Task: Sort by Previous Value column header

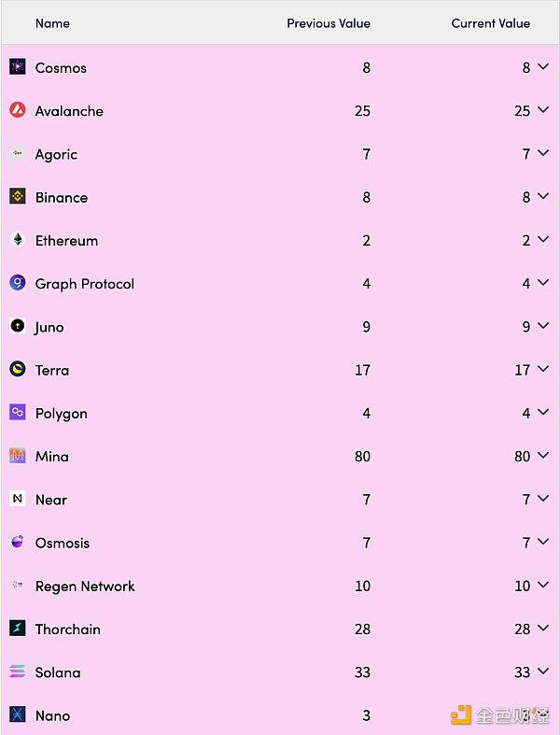Action: [x=329, y=23]
